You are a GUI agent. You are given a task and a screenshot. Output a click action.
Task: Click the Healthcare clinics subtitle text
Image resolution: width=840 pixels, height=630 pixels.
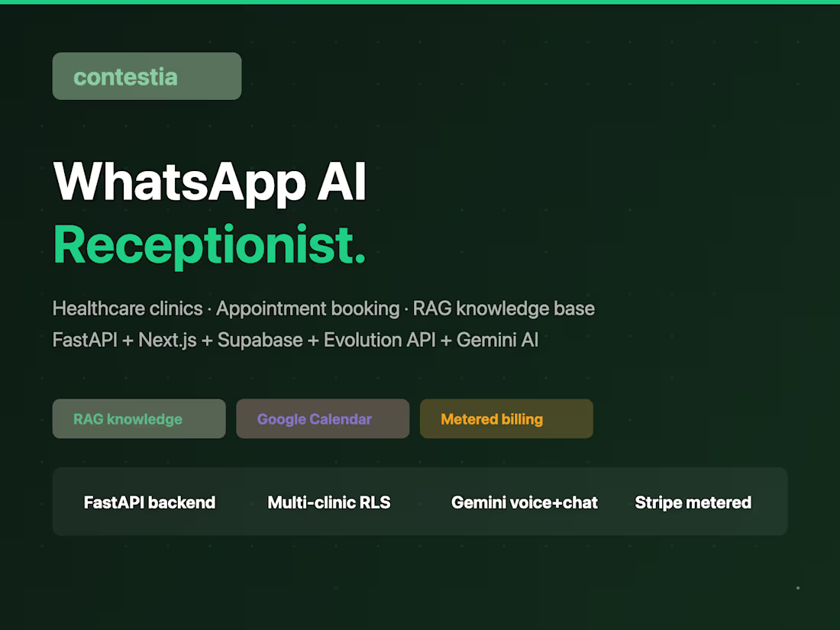128,309
